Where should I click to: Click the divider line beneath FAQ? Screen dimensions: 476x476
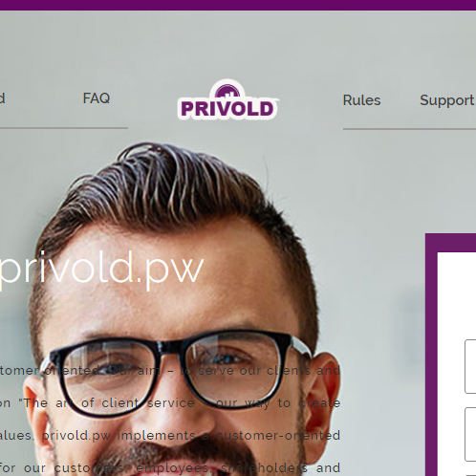64,128
